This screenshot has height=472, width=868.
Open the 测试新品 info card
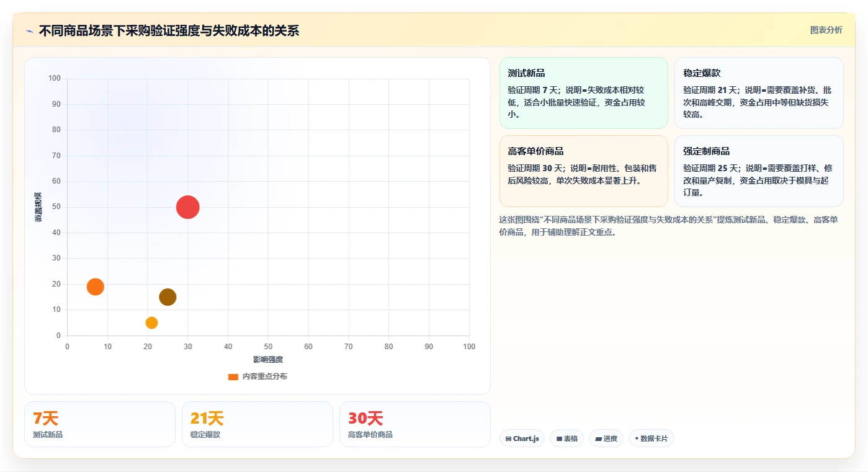pos(583,93)
